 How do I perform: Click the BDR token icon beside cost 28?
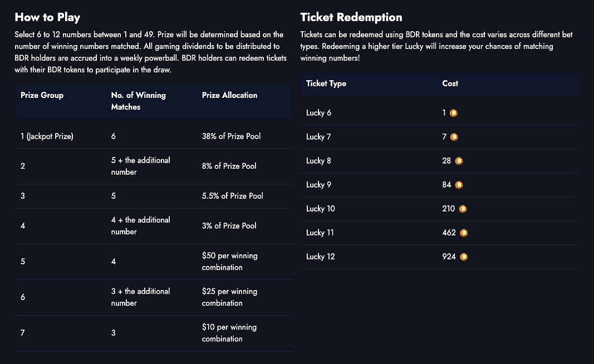pyautogui.click(x=459, y=161)
